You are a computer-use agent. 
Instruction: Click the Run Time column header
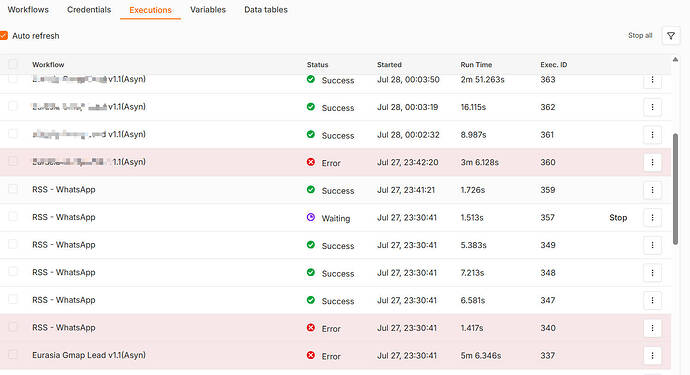476,65
